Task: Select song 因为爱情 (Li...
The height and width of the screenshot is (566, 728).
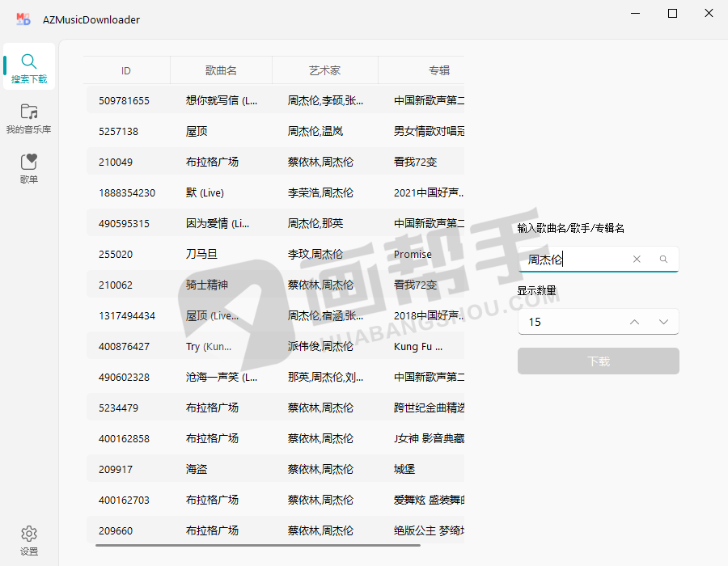Action: pos(218,223)
